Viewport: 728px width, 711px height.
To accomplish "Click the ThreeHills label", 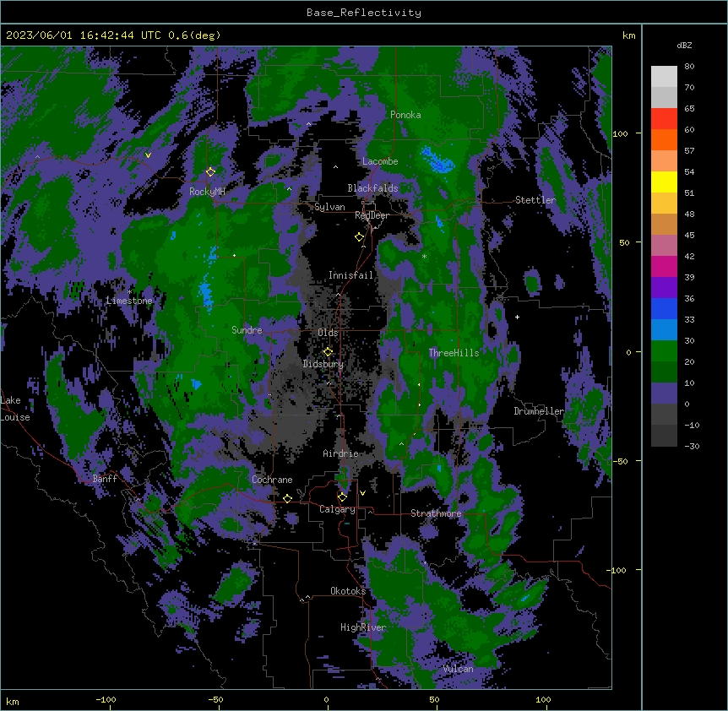I will (x=454, y=353).
